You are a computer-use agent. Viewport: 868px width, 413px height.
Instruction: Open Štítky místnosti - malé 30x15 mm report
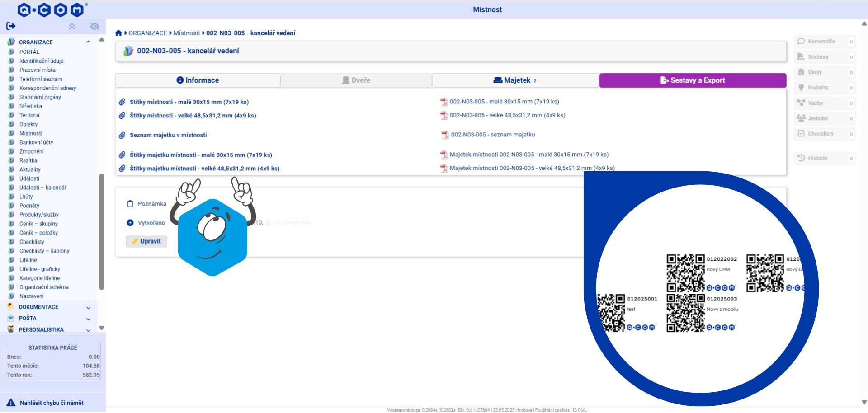pos(189,102)
